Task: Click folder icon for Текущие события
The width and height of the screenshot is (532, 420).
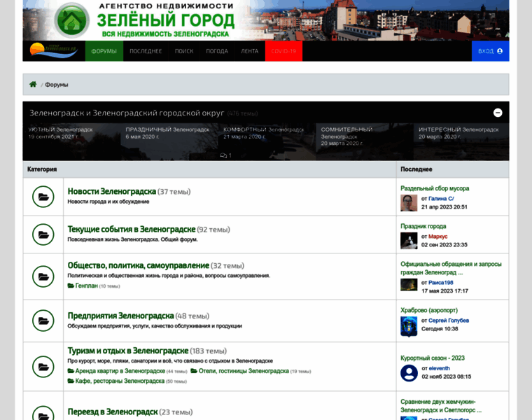Action: [x=43, y=234]
